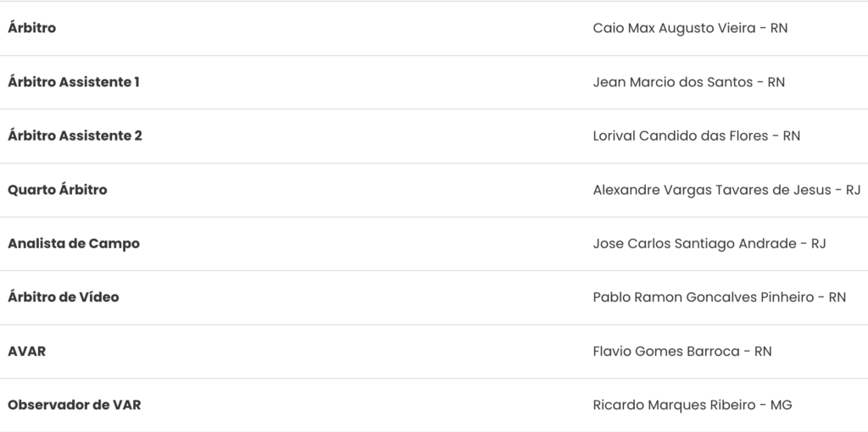Select referee name Caio Max Augusto Vieira
This screenshot has width=868, height=432.
[674, 28]
